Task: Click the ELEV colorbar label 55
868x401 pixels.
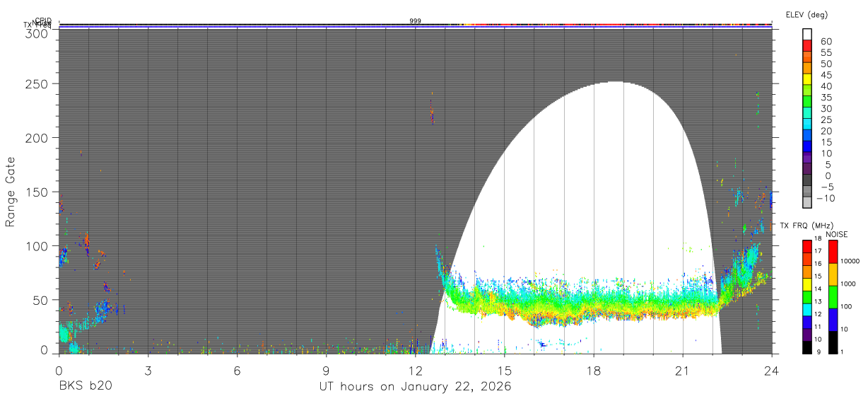Action: pos(826,52)
